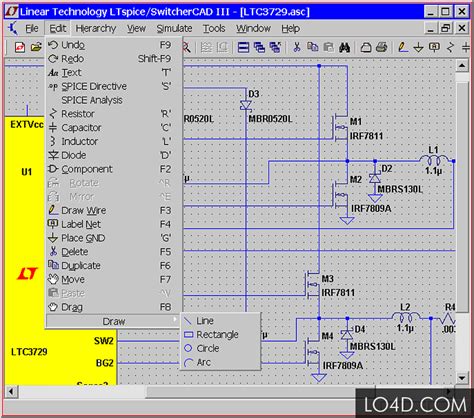Image resolution: width=474 pixels, height=418 pixels.
Task: Click the copy icon in toolbar
Action: point(312,47)
